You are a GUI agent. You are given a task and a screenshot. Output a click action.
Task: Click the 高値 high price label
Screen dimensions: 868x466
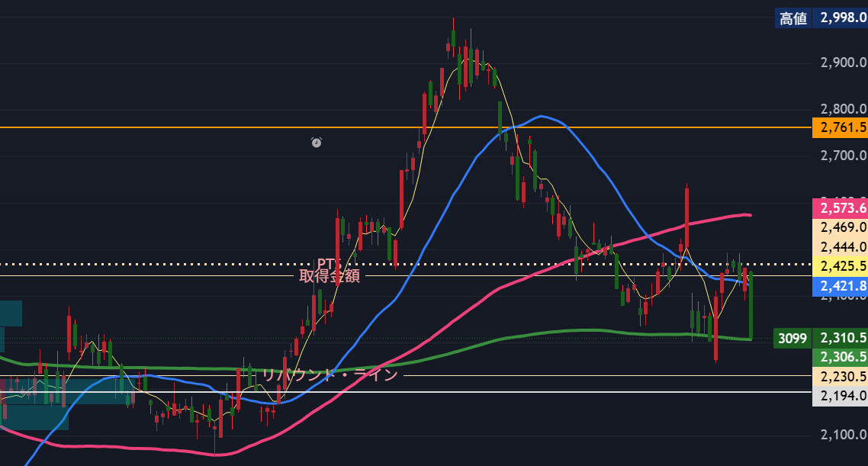coord(792,18)
